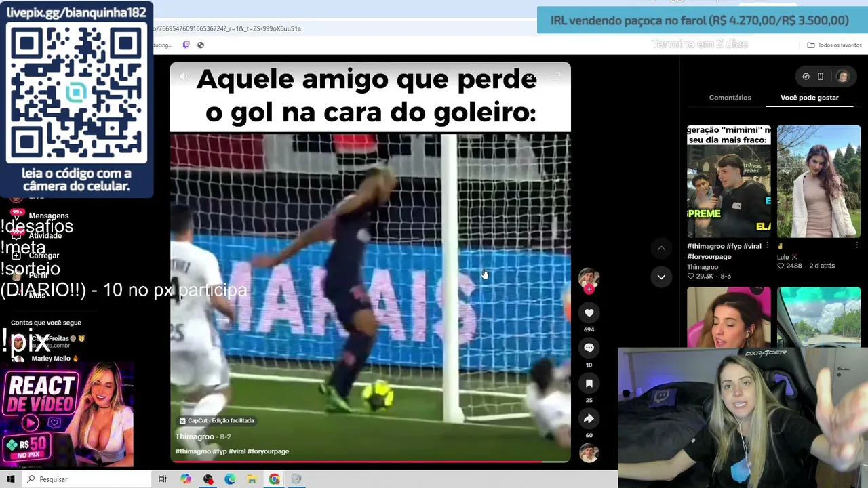The width and height of the screenshot is (868, 488).
Task: Open the Windows Start menu
Action: pyautogui.click(x=11, y=479)
